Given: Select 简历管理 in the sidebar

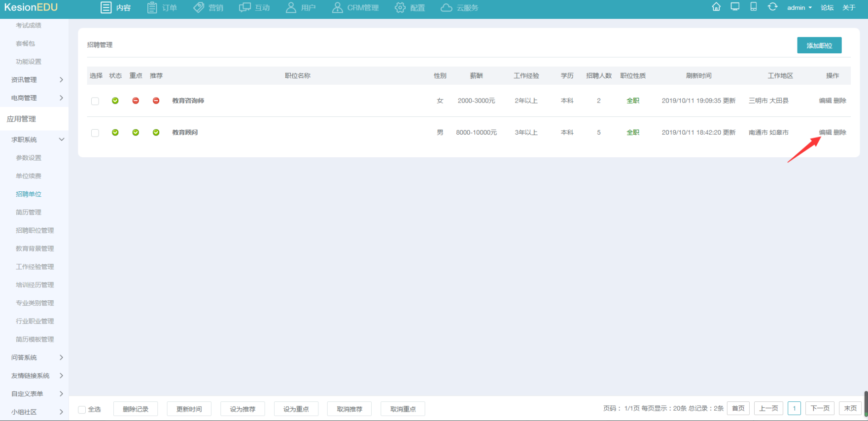Looking at the screenshot, I should tap(29, 212).
